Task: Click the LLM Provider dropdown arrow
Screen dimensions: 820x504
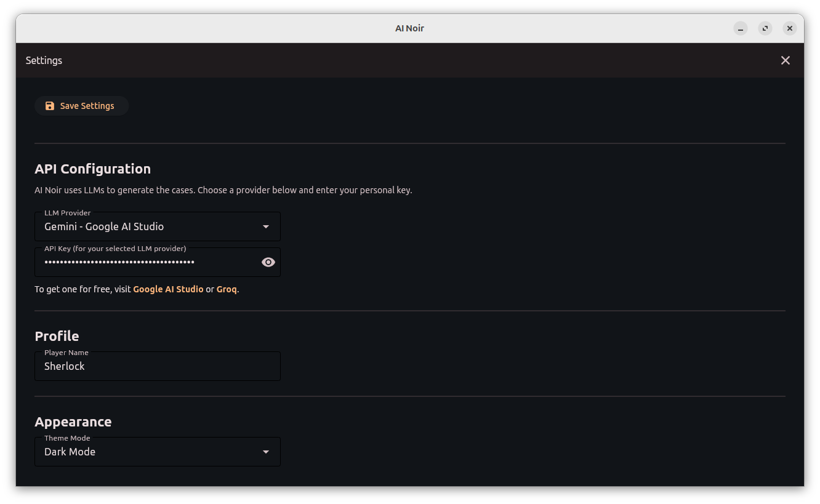Action: [x=266, y=226]
